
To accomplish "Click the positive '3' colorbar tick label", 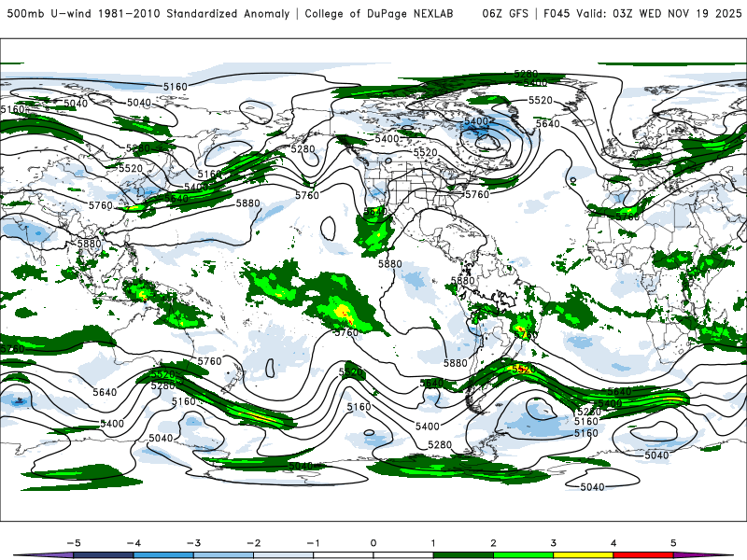I will (x=553, y=543).
